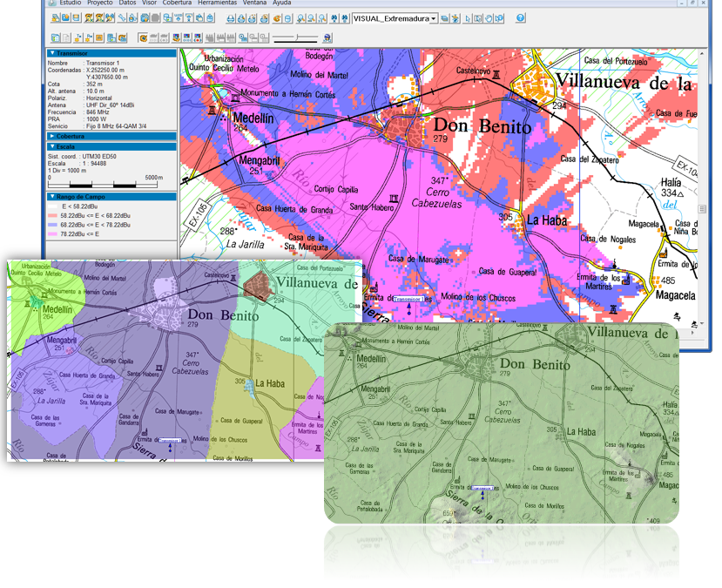Collapse the Escala panel
Screen dimensions: 722x588
(111, 147)
